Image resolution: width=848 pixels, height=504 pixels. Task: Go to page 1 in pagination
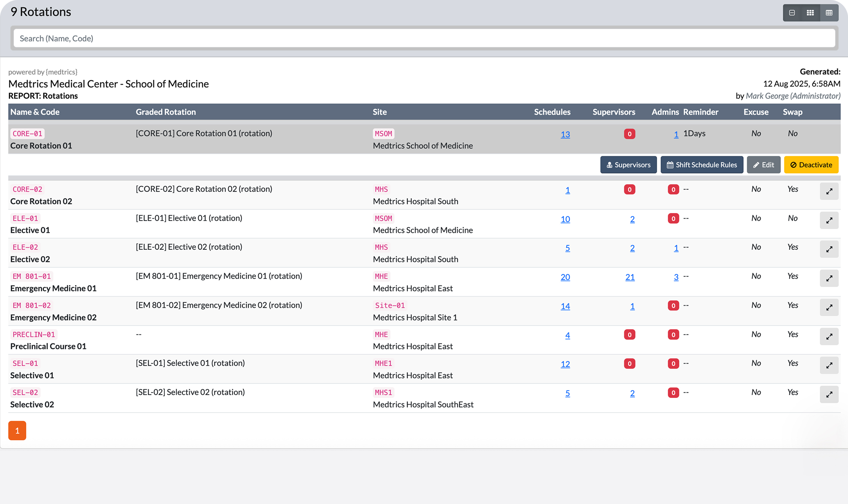17,430
